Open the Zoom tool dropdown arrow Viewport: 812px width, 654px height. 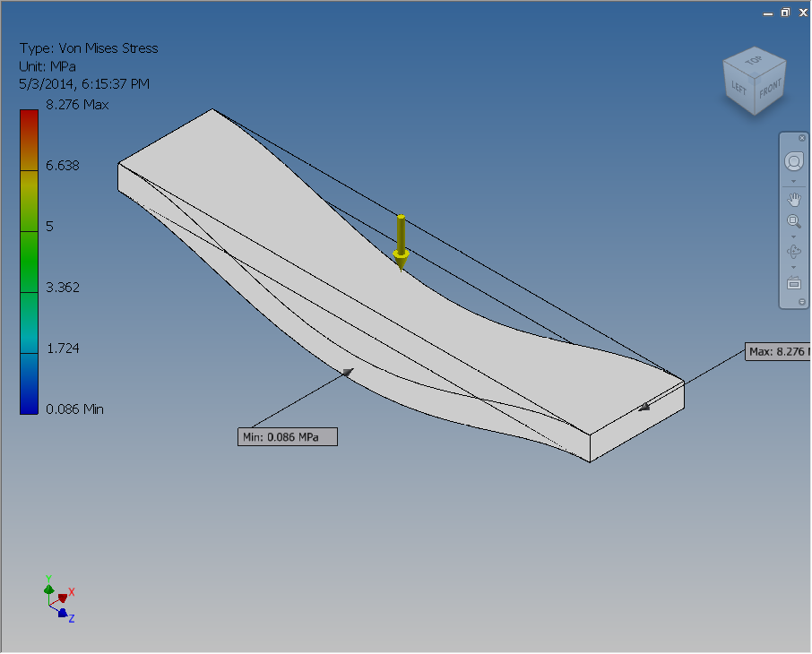coord(793,237)
